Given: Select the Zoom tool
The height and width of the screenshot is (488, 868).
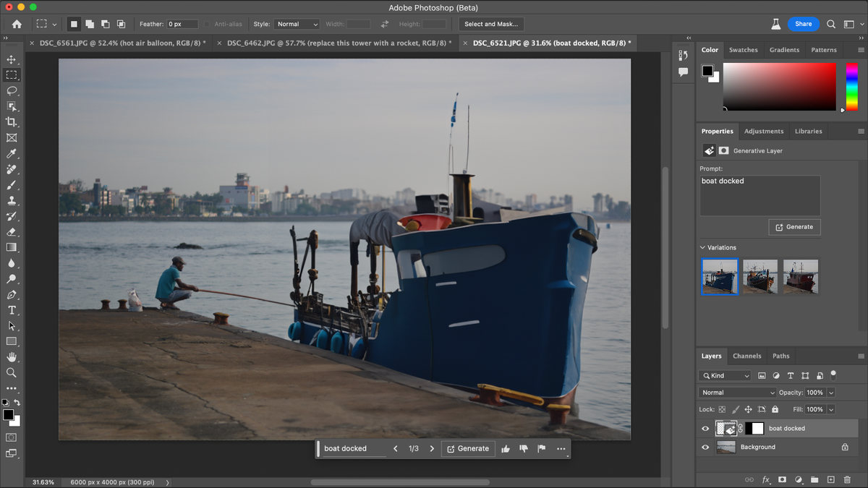Looking at the screenshot, I should click(10, 372).
